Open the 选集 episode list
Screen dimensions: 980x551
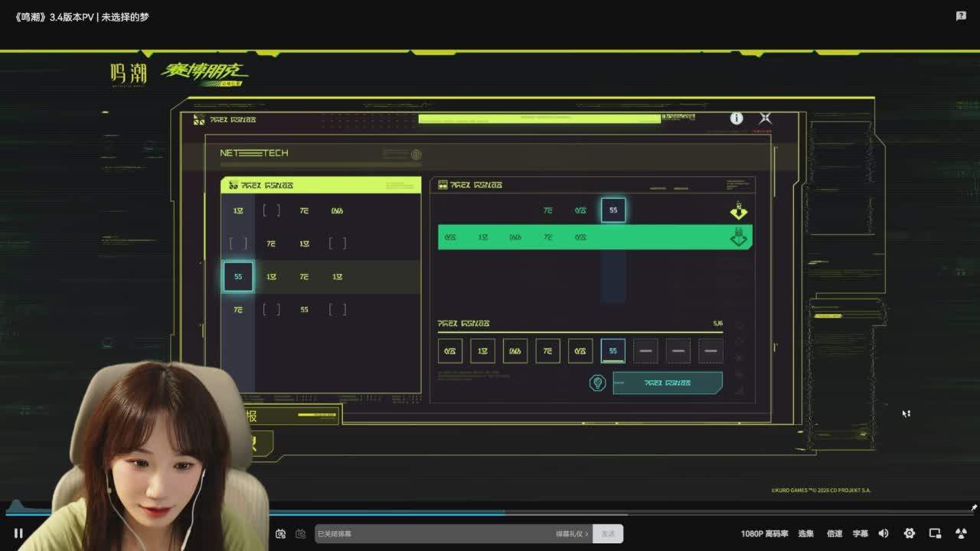pyautogui.click(x=805, y=533)
